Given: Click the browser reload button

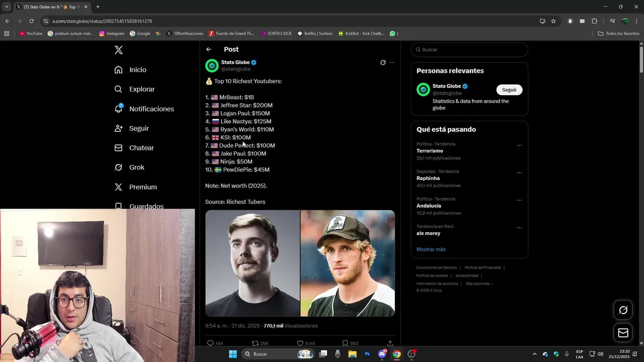Looking at the screenshot, I should point(31,21).
